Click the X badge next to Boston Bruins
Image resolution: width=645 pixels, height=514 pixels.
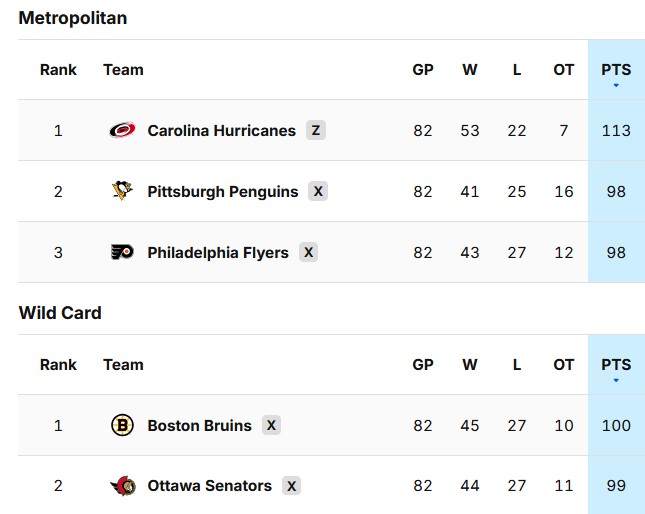point(271,425)
